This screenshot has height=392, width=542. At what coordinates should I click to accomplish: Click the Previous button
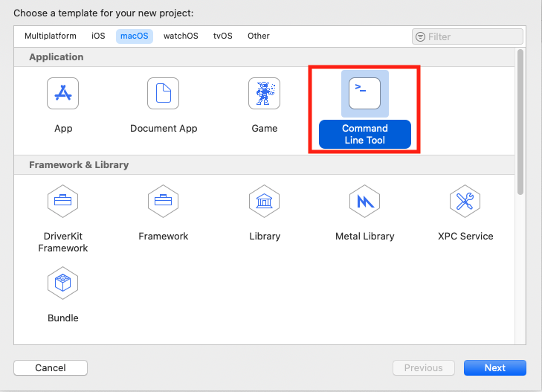(x=424, y=367)
